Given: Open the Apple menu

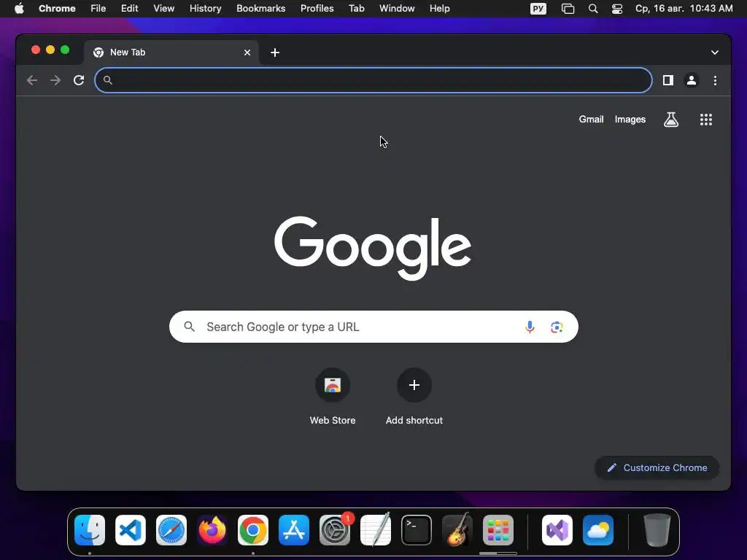Looking at the screenshot, I should pos(19,9).
